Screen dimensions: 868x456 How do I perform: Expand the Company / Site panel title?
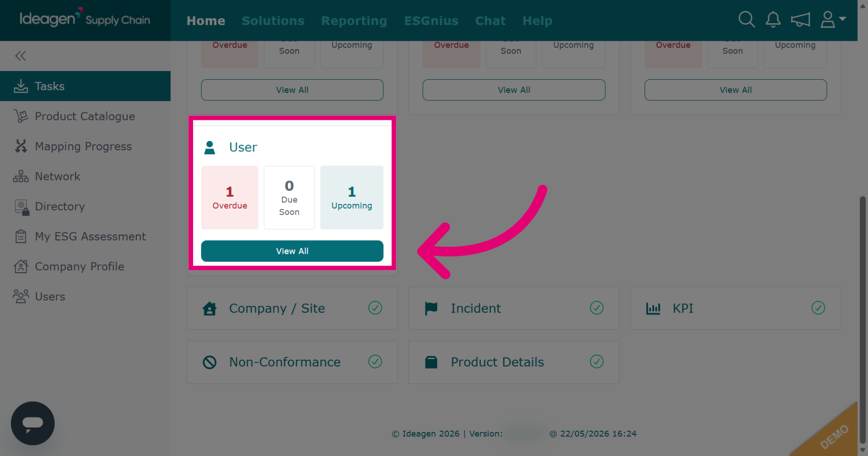277,309
